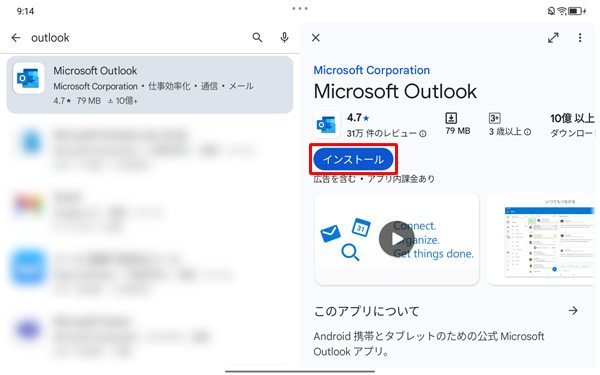Screen dimensions: 600x375
Task: Tap the Wi-Fi icon in the status bar
Action: click(562, 11)
